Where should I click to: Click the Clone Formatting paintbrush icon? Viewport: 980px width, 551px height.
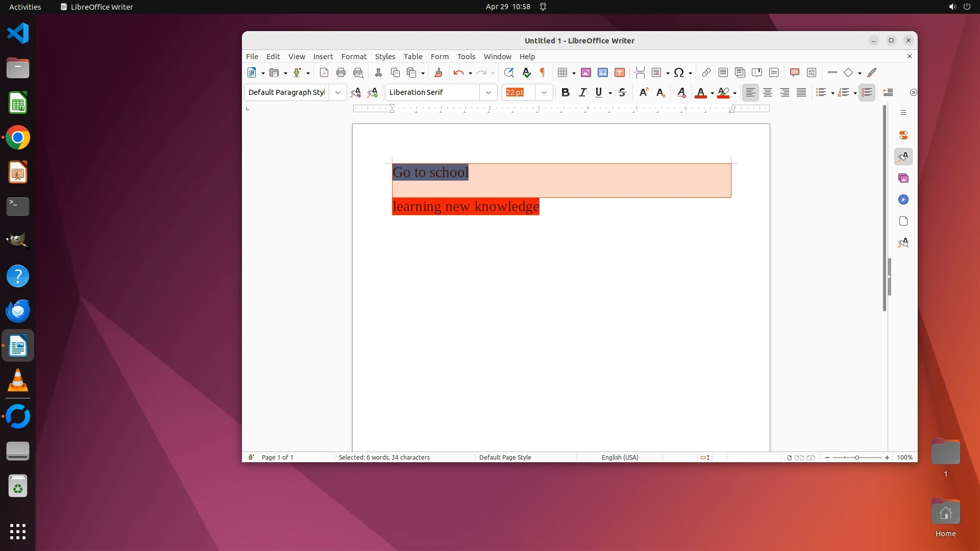tap(438, 72)
